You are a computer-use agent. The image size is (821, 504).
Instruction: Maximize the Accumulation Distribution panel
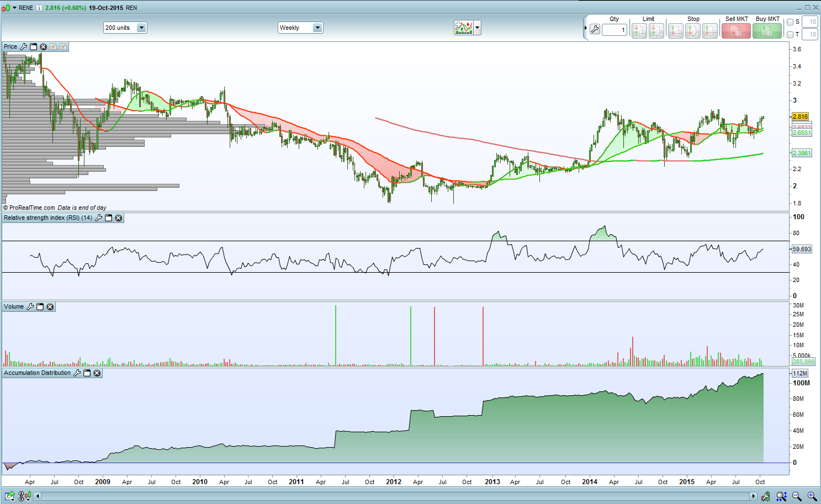(87, 373)
